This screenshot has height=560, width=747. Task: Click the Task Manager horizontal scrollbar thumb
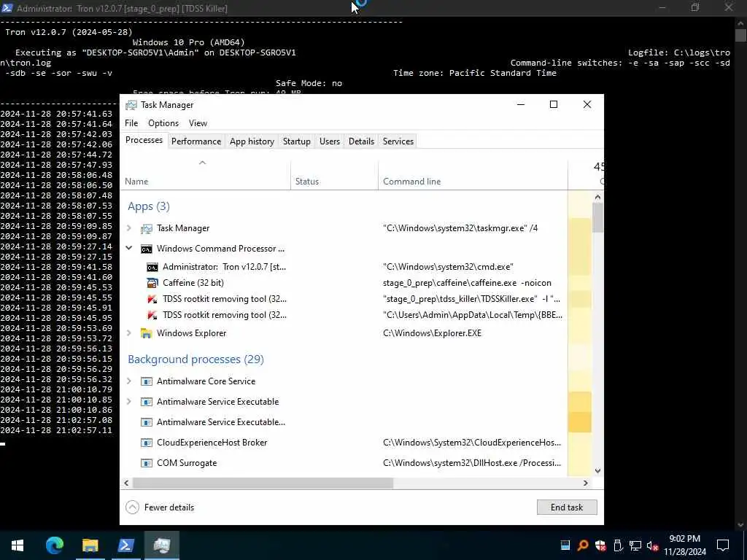263,483
